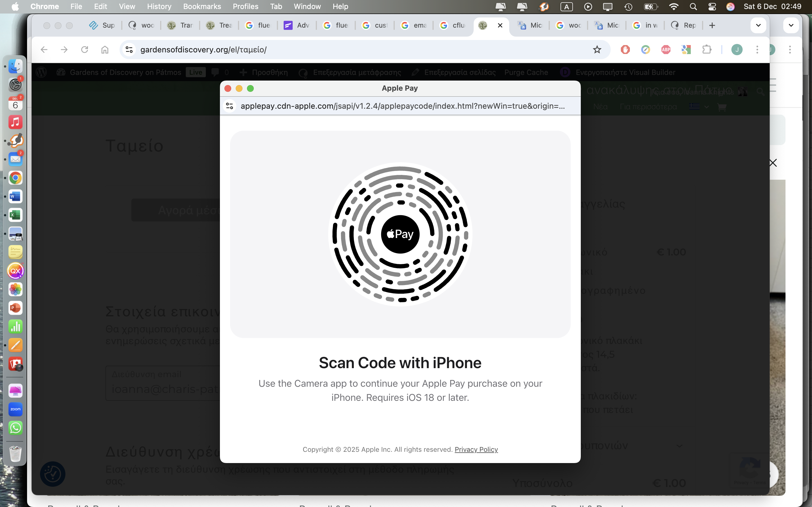Switch to the 'Adv' browser tab
This screenshot has height=507, width=812.
click(297, 25)
